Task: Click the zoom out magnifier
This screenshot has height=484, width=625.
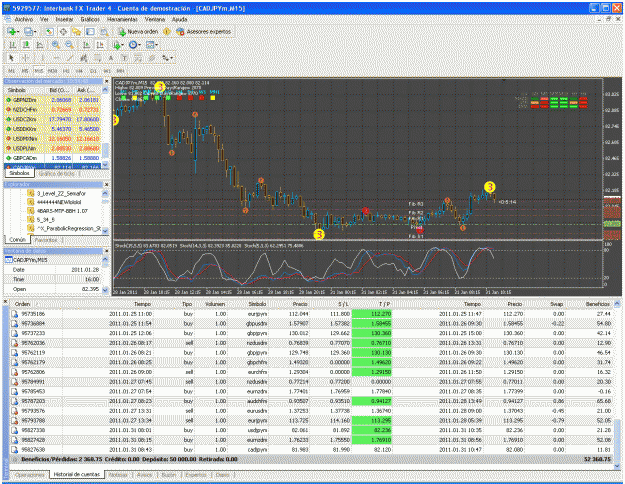Action: (x=69, y=45)
